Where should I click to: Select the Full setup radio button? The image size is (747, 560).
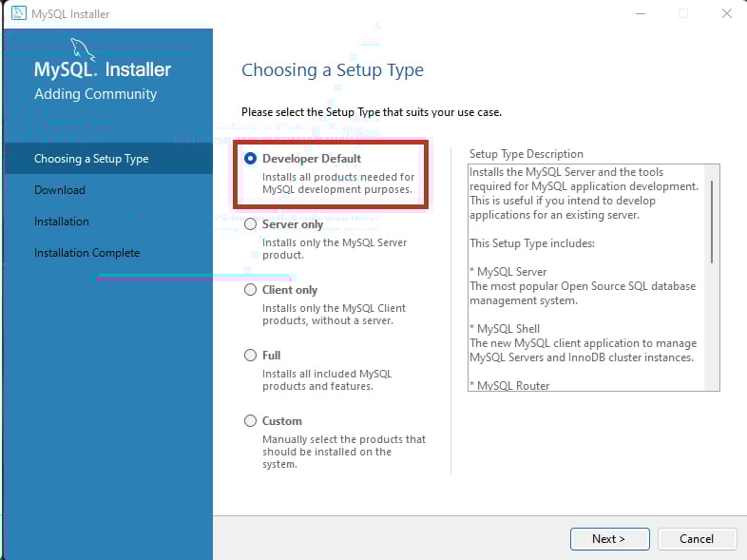click(250, 355)
